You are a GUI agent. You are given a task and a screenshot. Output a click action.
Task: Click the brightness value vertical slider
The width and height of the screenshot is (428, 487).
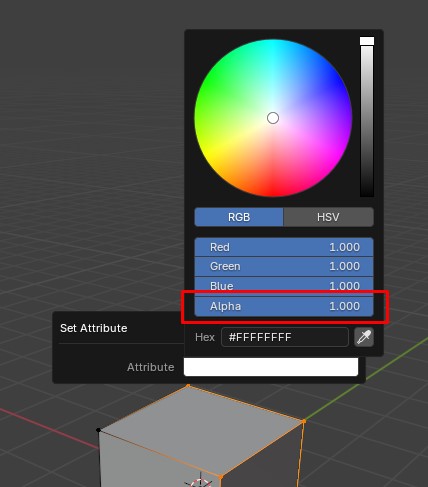[367, 117]
